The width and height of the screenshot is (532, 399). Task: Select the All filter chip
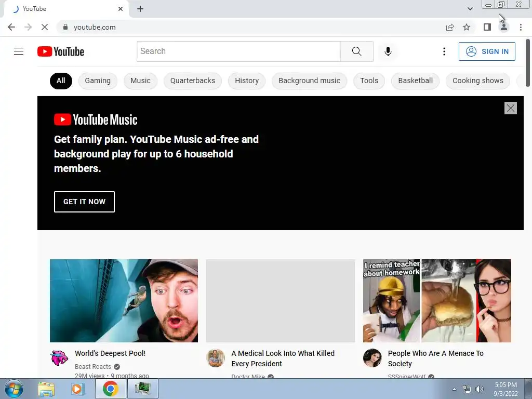[61, 81]
